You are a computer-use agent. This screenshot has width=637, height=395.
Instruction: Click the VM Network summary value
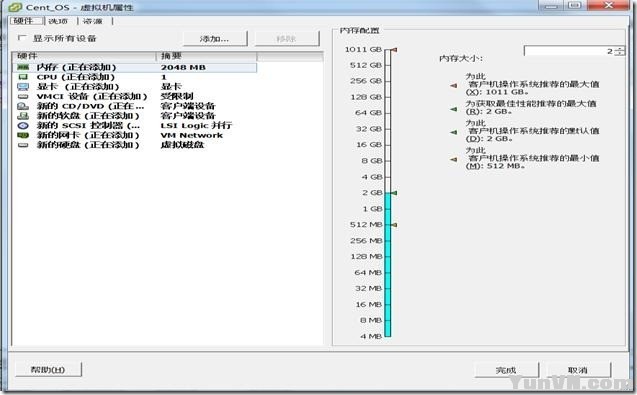[x=192, y=135]
